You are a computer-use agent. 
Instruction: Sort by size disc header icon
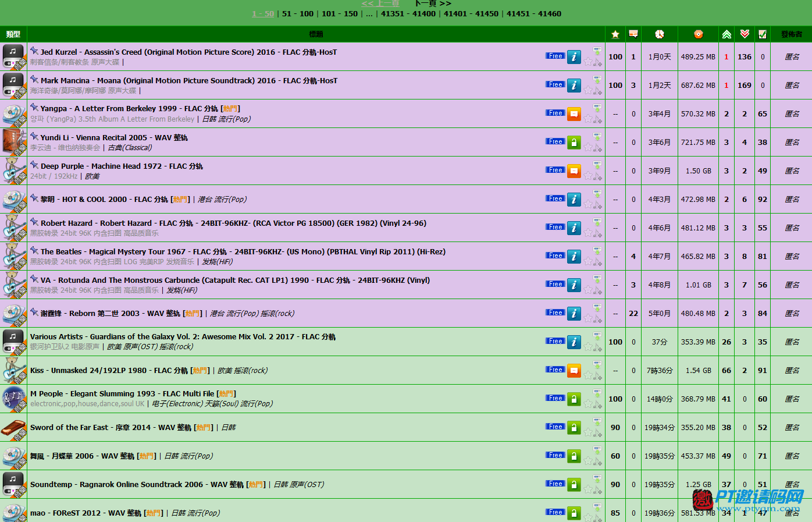click(x=699, y=34)
